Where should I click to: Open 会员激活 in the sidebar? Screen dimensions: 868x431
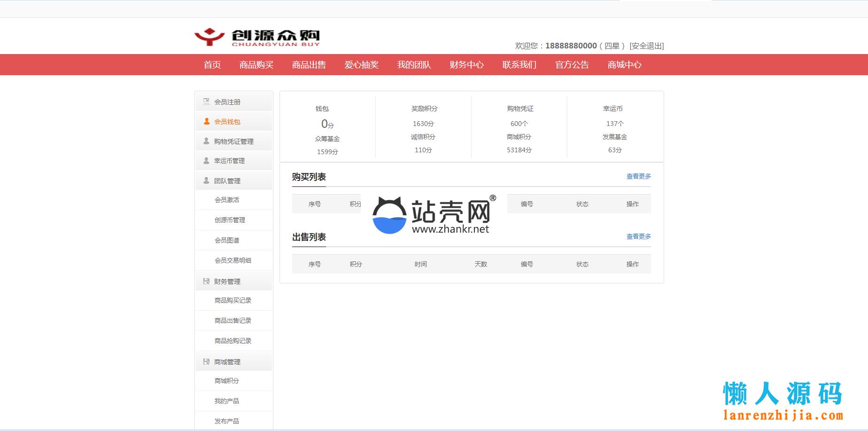click(x=227, y=200)
